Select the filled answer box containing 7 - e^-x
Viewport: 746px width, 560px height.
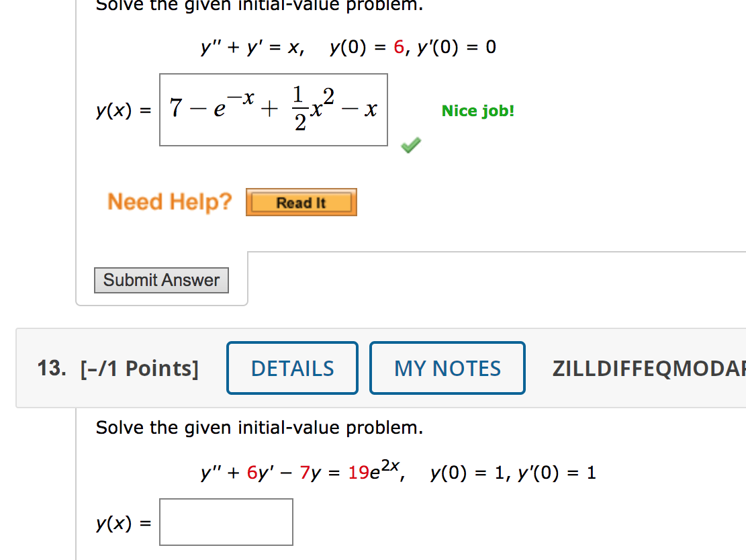pos(273,109)
